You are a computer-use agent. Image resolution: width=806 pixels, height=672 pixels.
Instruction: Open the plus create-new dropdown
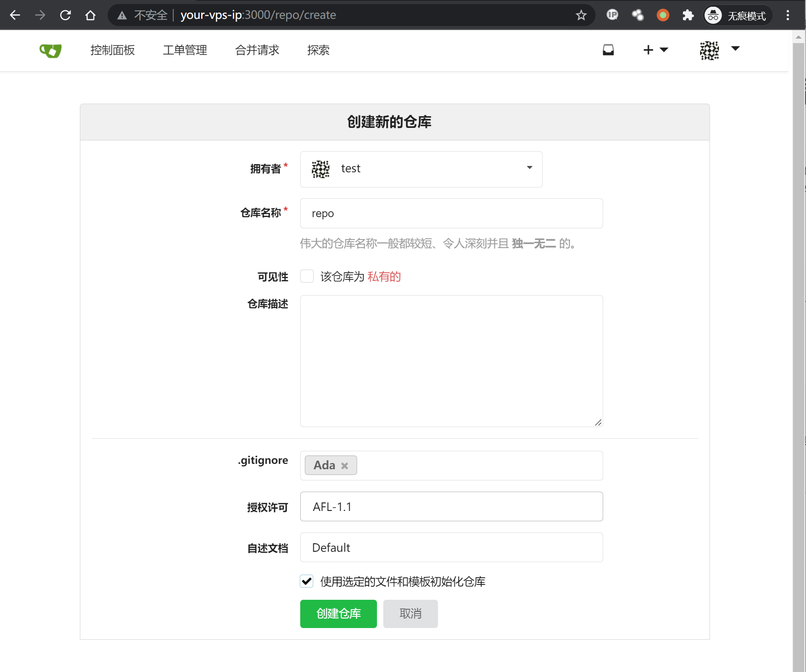pos(655,50)
